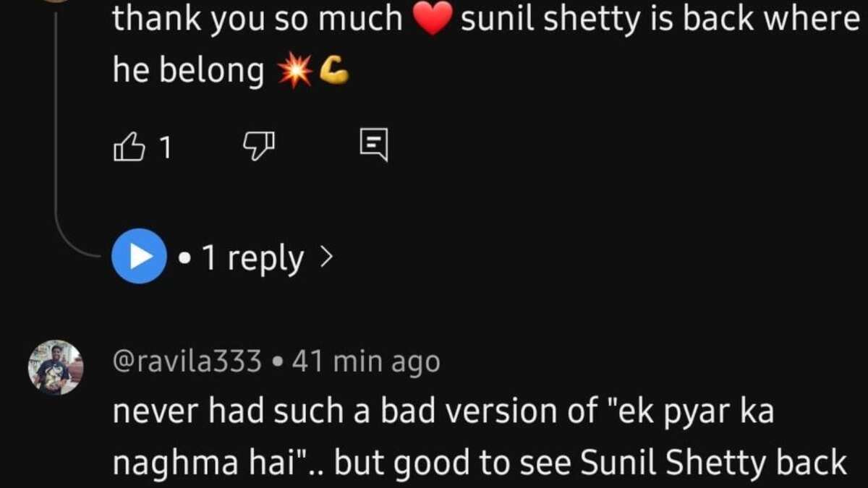Click the flexed bicep emoji
This screenshot has width=868, height=488.
333,71
